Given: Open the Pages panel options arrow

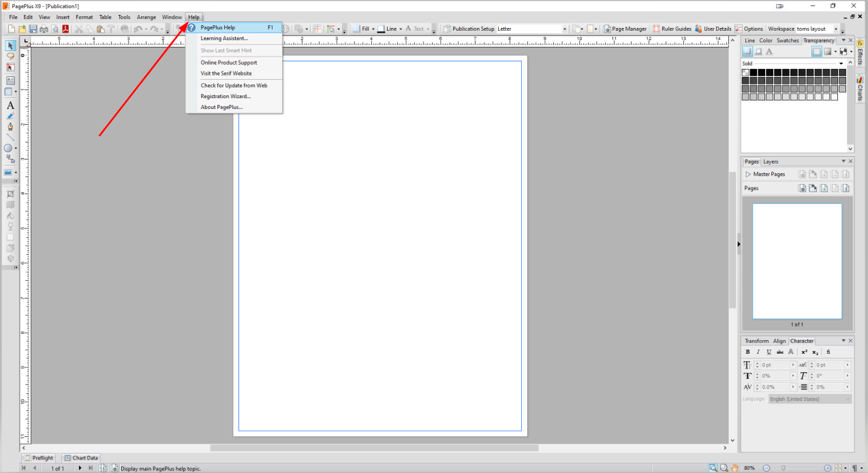Looking at the screenshot, I should [843, 162].
